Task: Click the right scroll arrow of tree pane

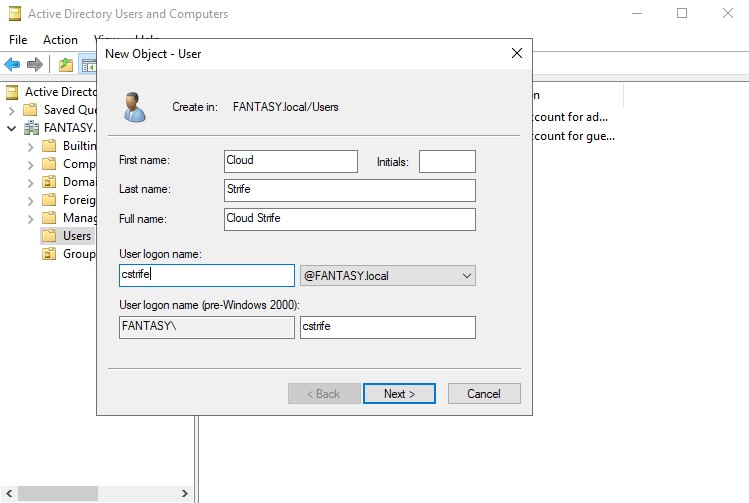Action: (185, 493)
